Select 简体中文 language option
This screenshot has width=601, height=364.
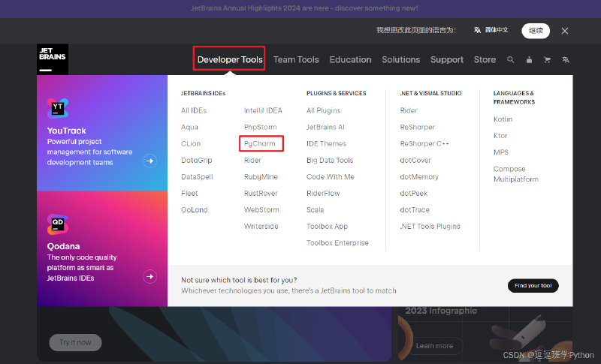[x=491, y=30]
